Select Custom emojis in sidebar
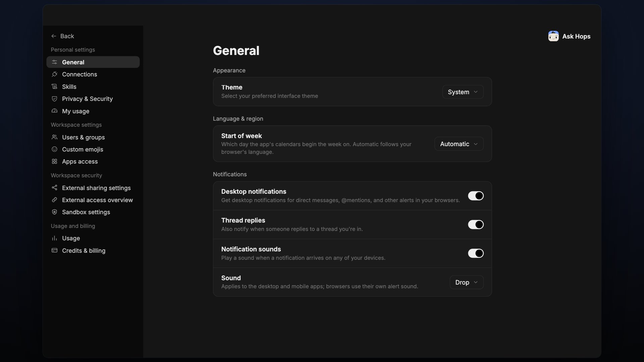 pos(93,149)
